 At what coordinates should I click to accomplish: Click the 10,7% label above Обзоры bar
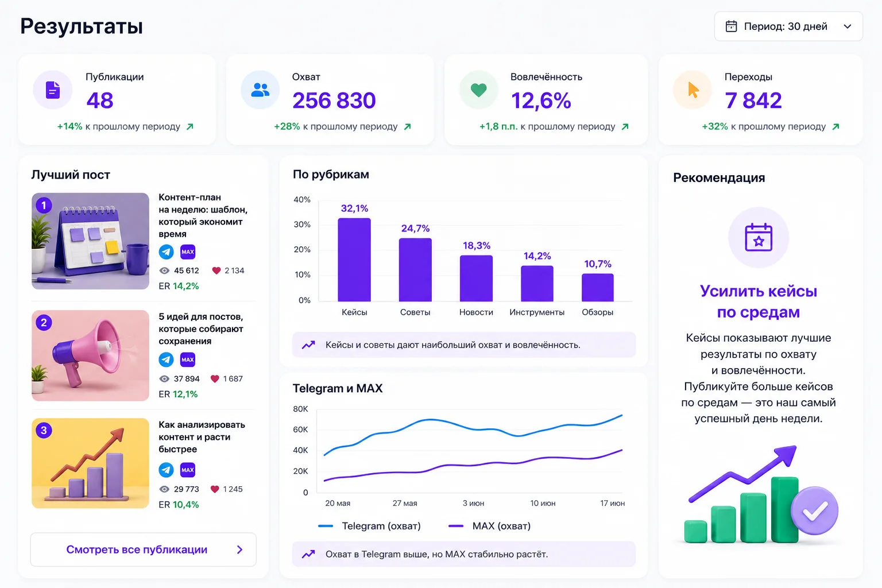tap(598, 264)
